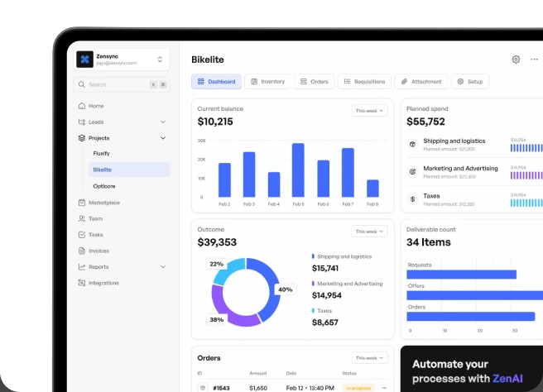Switch to the Attachment tab
Screen dimensions: 543x392
point(421,82)
